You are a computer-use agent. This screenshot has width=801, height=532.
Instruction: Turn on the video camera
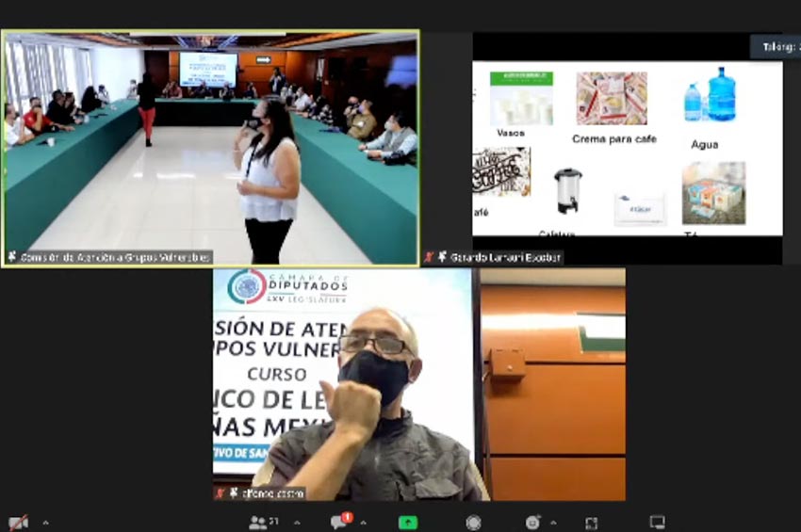(x=17, y=523)
